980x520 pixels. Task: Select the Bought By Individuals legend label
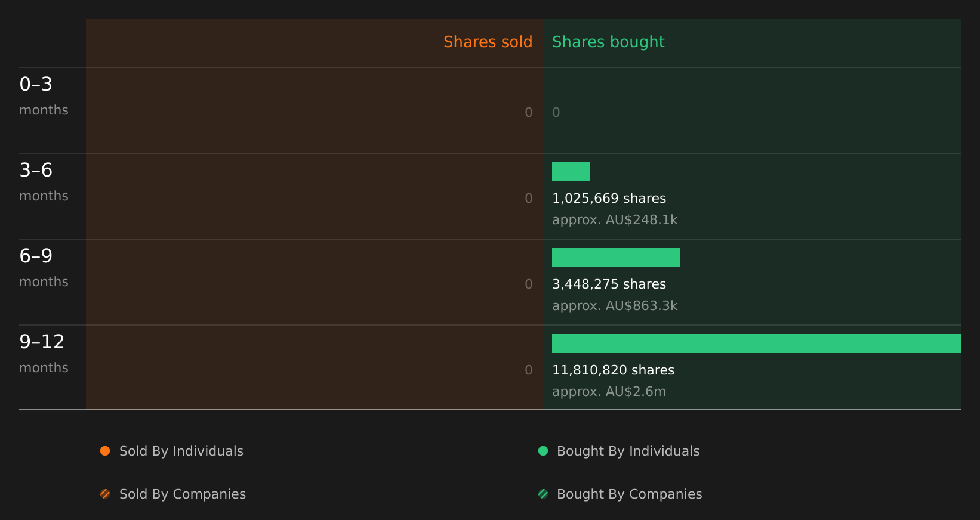(628, 451)
